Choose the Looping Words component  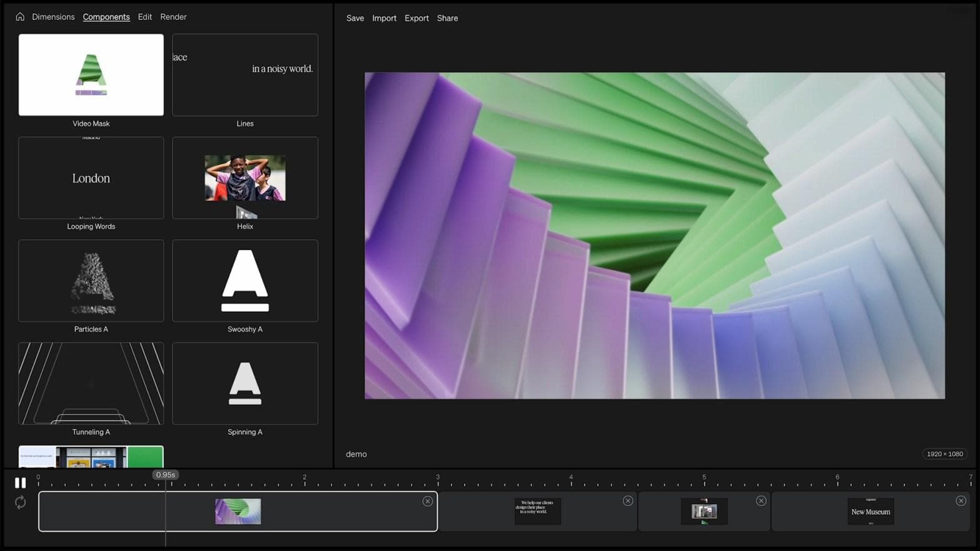pyautogui.click(x=91, y=178)
